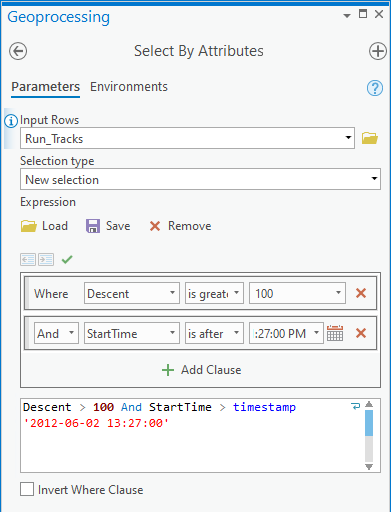
Task: Click the 'Geoprocessing' pane title
Action: (59, 17)
